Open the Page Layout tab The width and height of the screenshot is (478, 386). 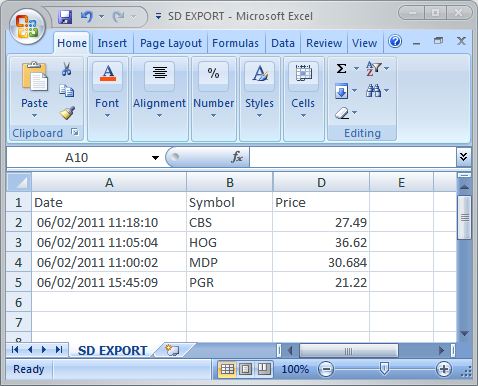click(171, 43)
